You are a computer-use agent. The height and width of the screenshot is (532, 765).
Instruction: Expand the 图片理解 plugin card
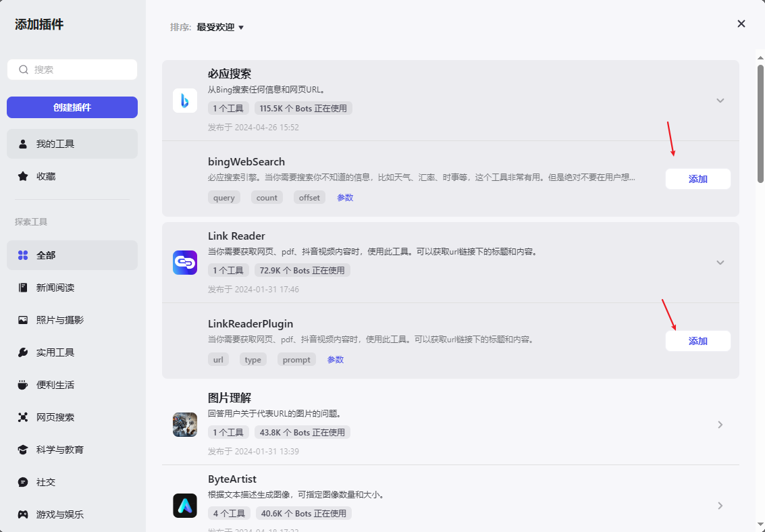click(720, 425)
